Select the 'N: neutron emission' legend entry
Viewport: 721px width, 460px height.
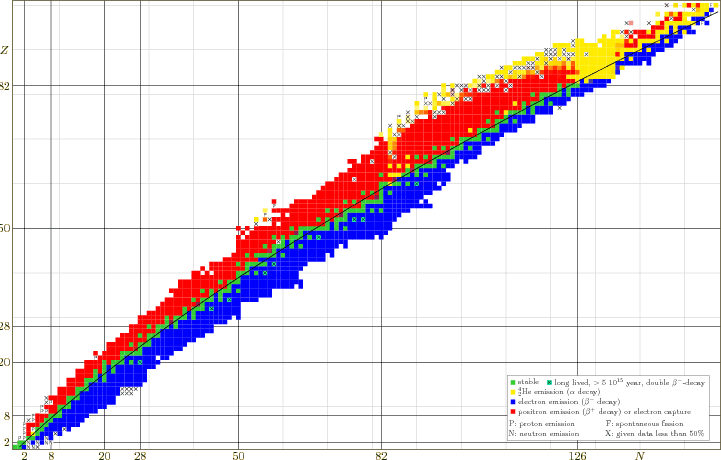coord(544,434)
